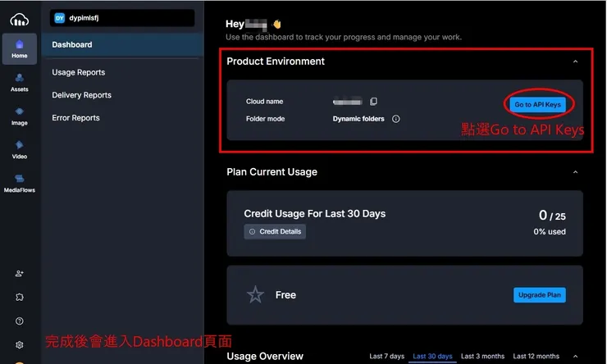This screenshot has width=607, height=364.
Task: Click the Folder mode label
Action: click(x=265, y=119)
